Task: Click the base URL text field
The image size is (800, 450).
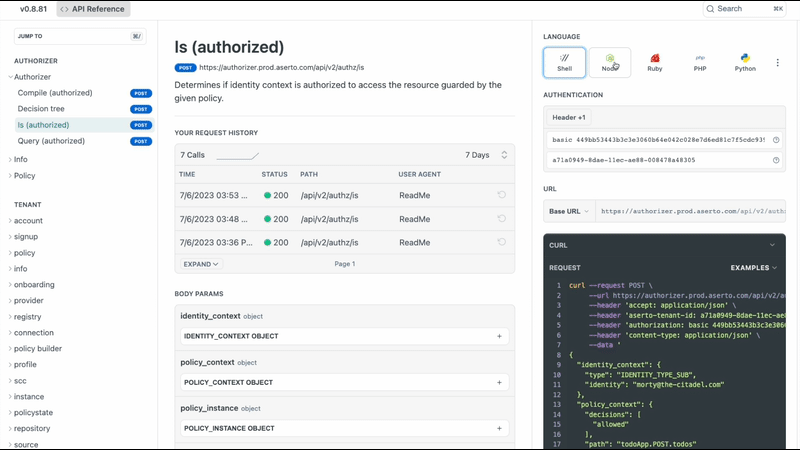Action: pyautogui.click(x=690, y=211)
